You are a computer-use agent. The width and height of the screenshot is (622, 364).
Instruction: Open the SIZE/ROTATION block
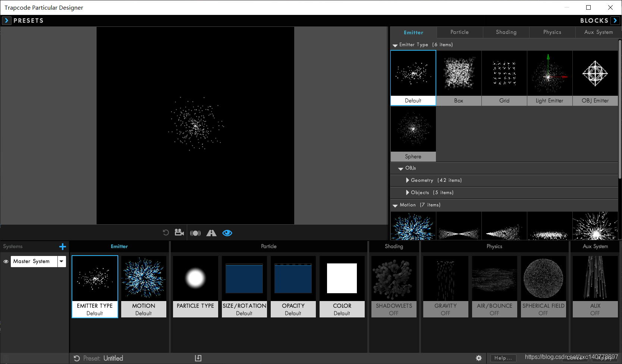pyautogui.click(x=244, y=287)
